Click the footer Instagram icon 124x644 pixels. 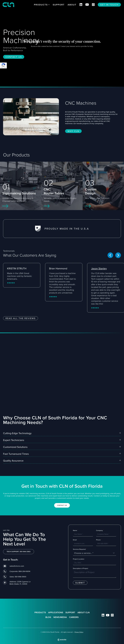112,615
